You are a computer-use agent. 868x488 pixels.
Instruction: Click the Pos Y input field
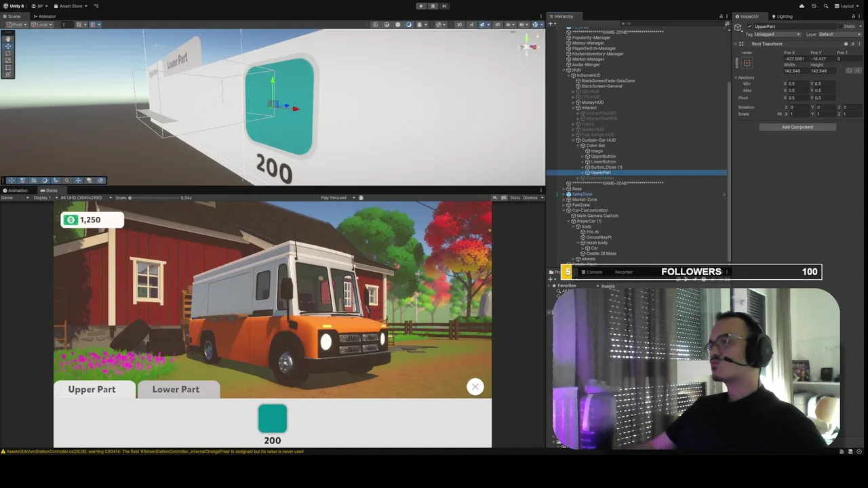822,59
